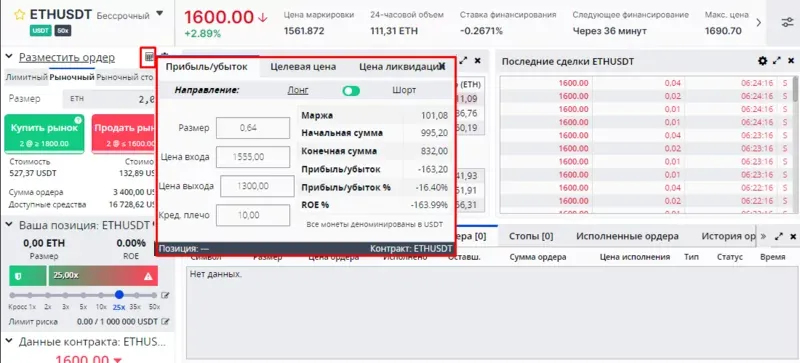
Task: Click the Цена выхода input field
Action: coord(257,186)
